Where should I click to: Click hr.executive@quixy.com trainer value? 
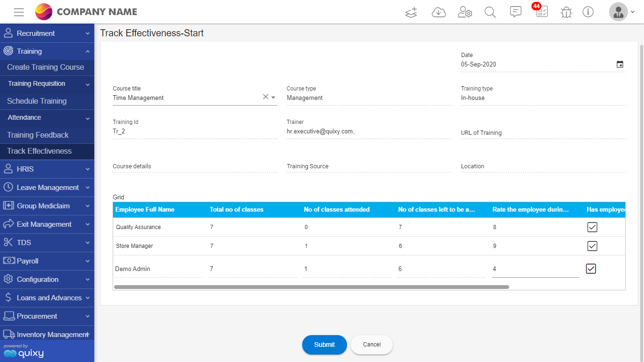pyautogui.click(x=321, y=132)
